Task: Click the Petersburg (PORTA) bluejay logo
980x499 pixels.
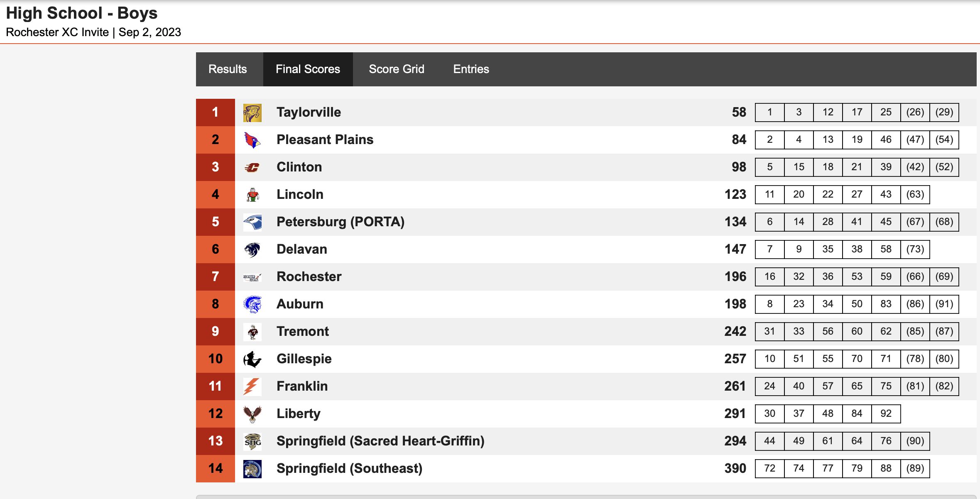Action: (252, 222)
